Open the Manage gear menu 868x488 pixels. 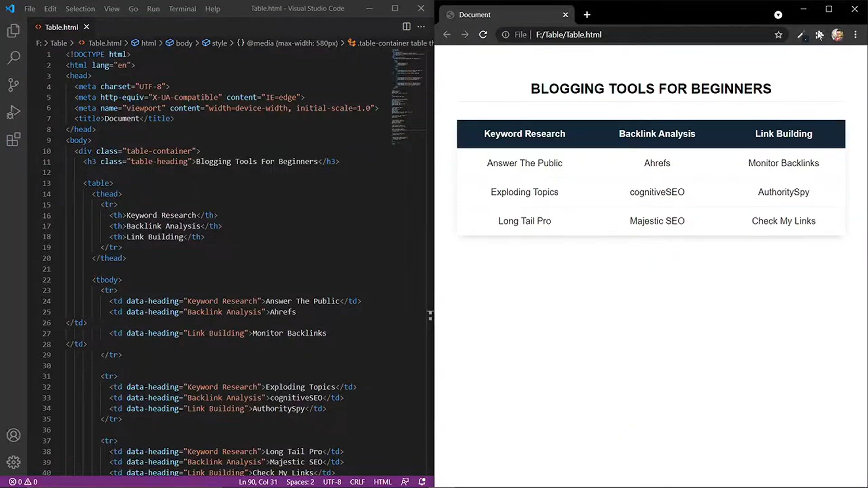(14, 462)
